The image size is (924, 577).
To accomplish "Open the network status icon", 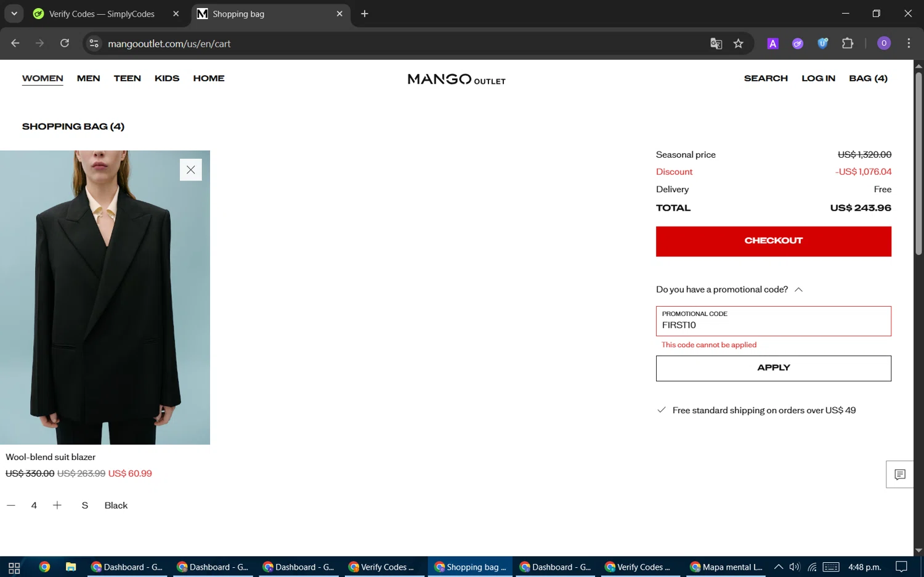I will [x=813, y=567].
